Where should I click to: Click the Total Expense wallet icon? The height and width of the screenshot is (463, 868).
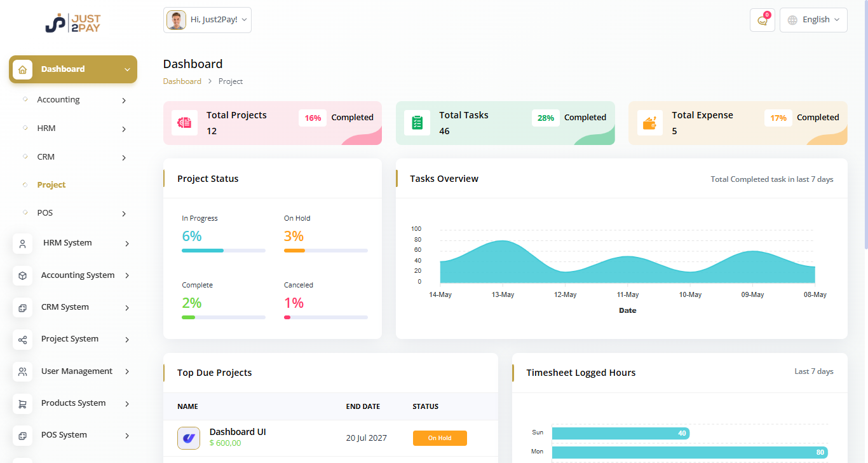(x=649, y=123)
